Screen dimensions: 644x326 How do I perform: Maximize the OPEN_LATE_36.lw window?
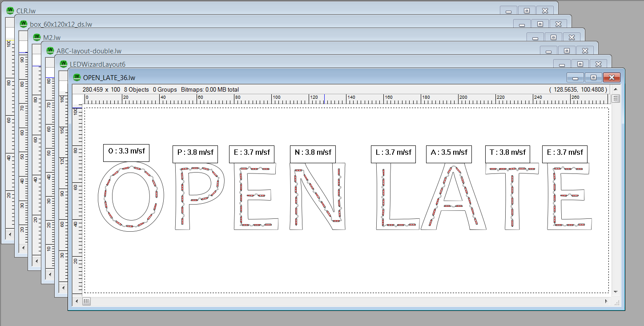point(593,77)
